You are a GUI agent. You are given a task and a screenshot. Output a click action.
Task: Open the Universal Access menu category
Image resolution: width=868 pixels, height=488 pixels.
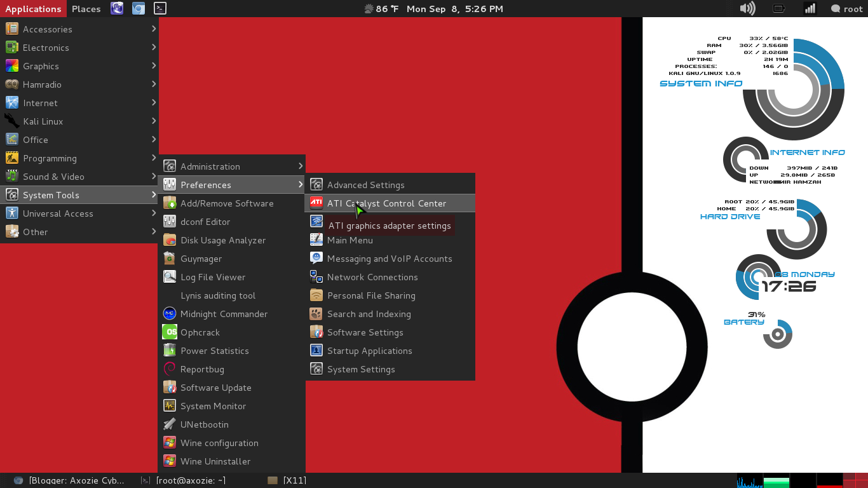coord(79,213)
